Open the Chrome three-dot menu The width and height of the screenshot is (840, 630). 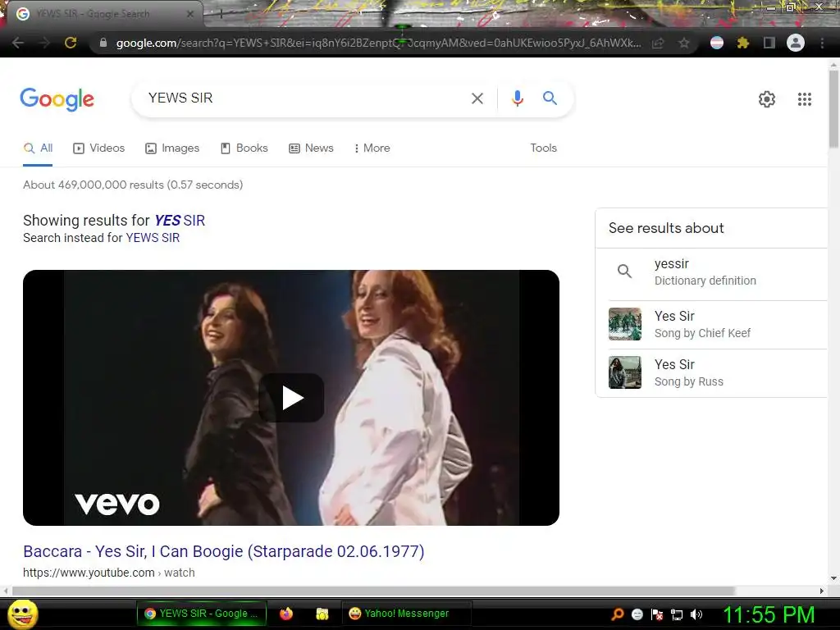[822, 43]
